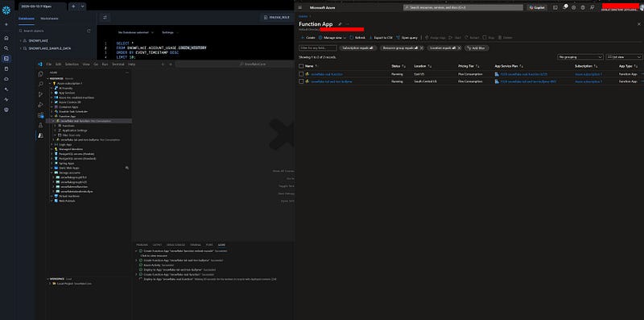
Task: Click Open query in Azure toolbar
Action: pyautogui.click(x=407, y=37)
